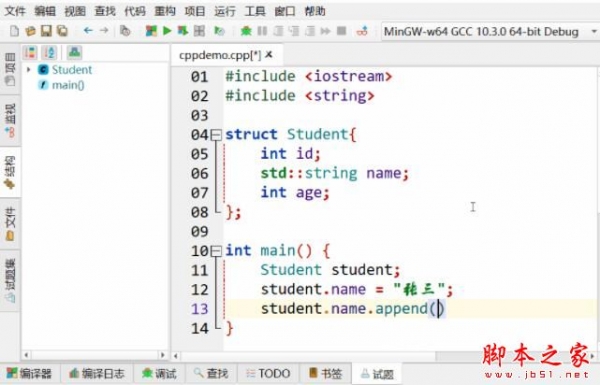Open the 编译日志 bottom panel tab
Screen dimensions: 600x385
96,374
